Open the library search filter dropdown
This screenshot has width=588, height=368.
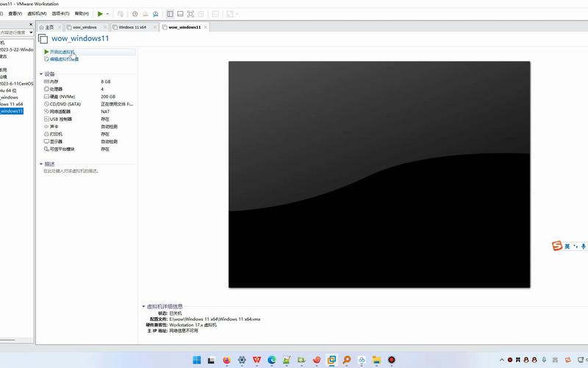[x=31, y=32]
